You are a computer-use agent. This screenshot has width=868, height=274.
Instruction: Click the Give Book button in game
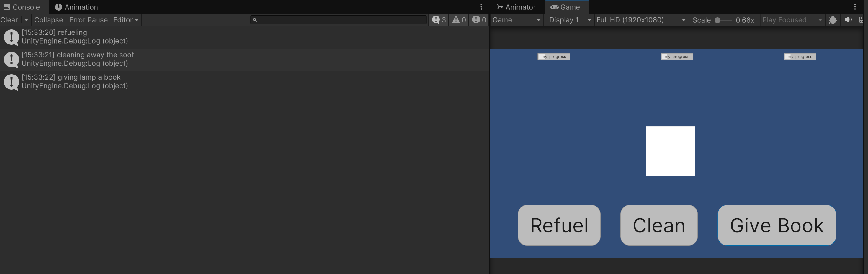(x=777, y=225)
